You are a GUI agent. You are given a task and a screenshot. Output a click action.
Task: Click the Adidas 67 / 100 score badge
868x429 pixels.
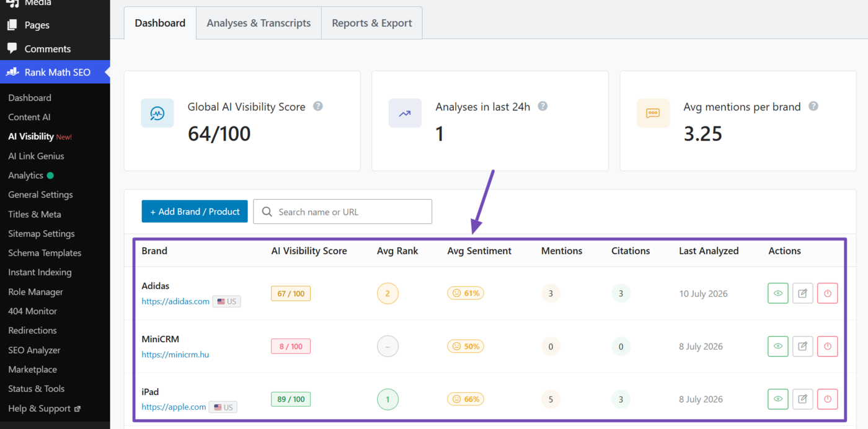291,293
